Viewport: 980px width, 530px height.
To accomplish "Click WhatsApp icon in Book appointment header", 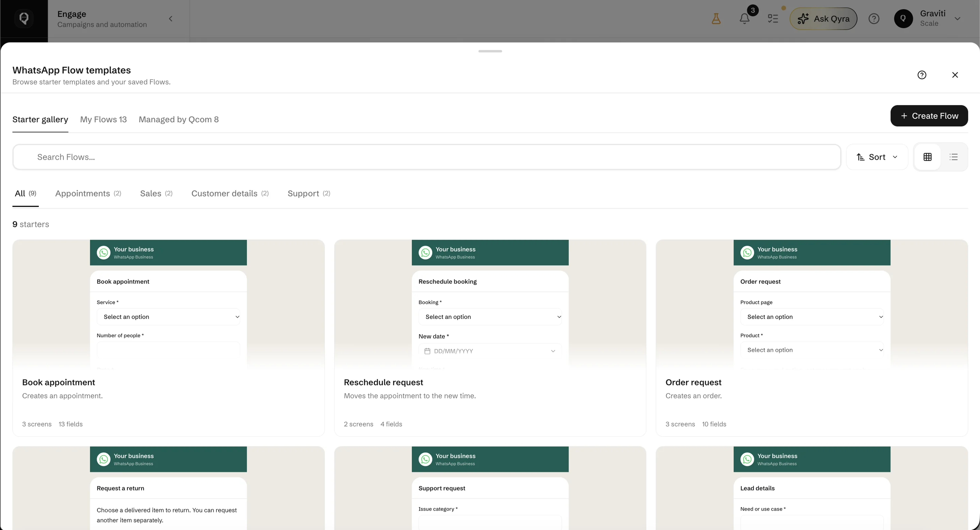I will [x=103, y=253].
